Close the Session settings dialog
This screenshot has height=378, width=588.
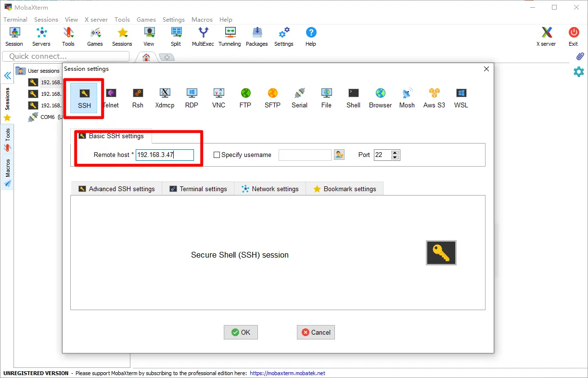click(x=486, y=69)
